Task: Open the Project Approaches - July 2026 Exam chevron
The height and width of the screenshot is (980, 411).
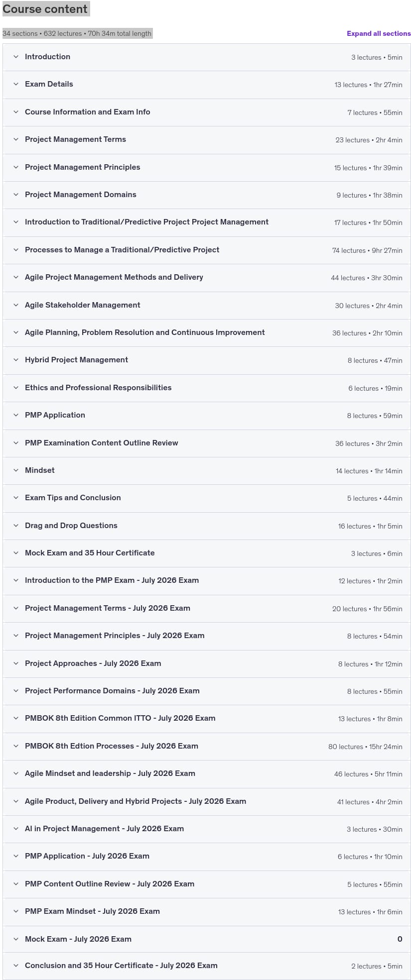Action: point(16,663)
